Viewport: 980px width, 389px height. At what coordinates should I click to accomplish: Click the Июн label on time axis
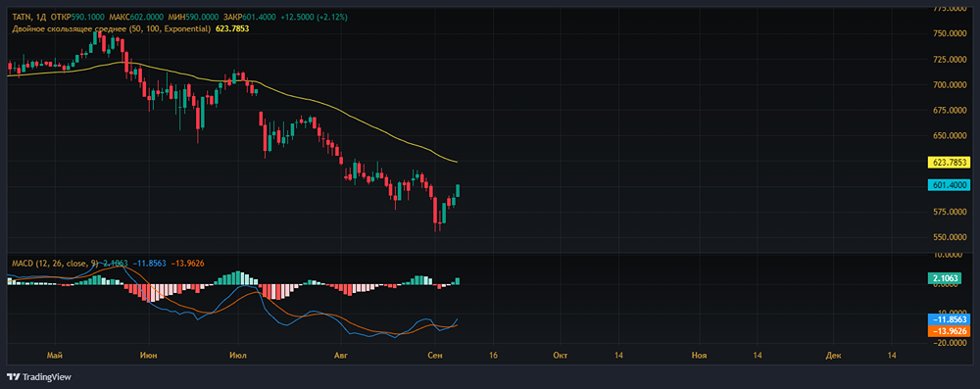pyautogui.click(x=149, y=356)
